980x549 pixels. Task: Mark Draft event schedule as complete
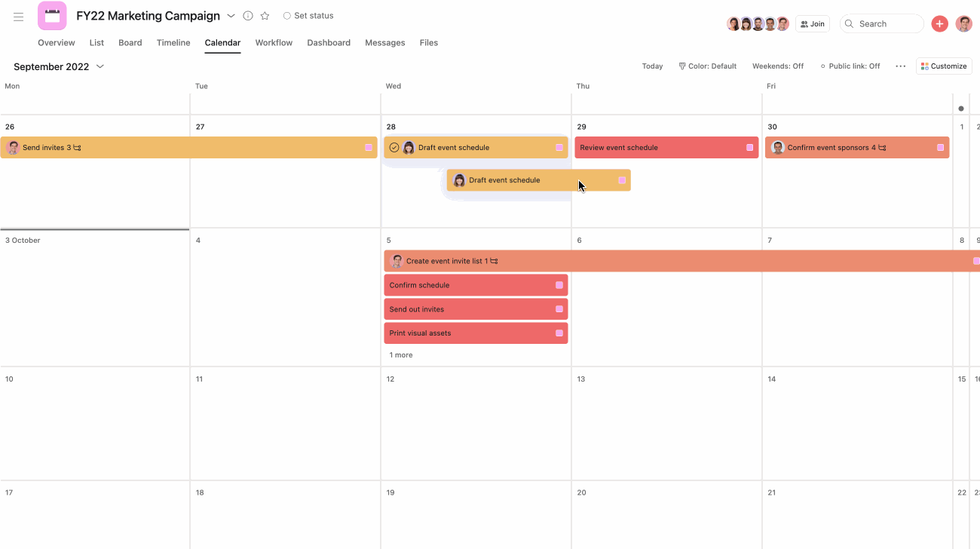394,147
